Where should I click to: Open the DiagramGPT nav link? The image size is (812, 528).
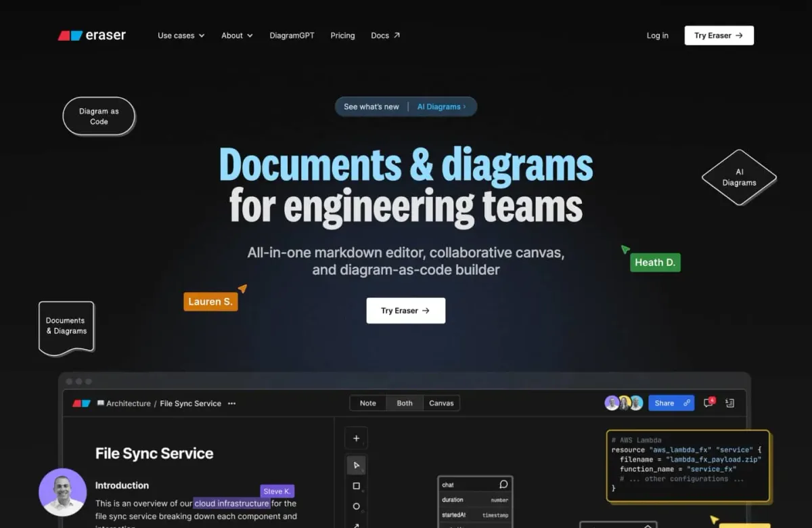pos(292,35)
